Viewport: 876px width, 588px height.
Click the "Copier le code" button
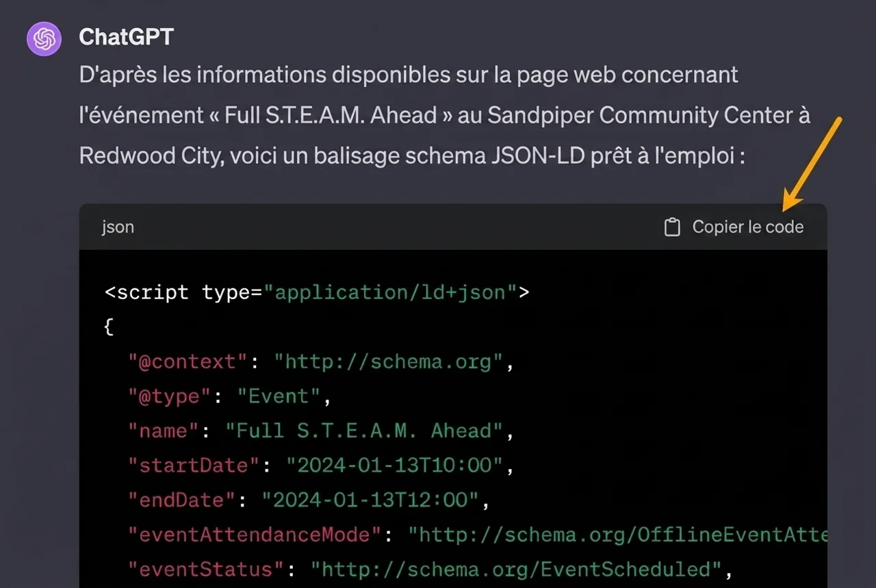[x=734, y=227]
